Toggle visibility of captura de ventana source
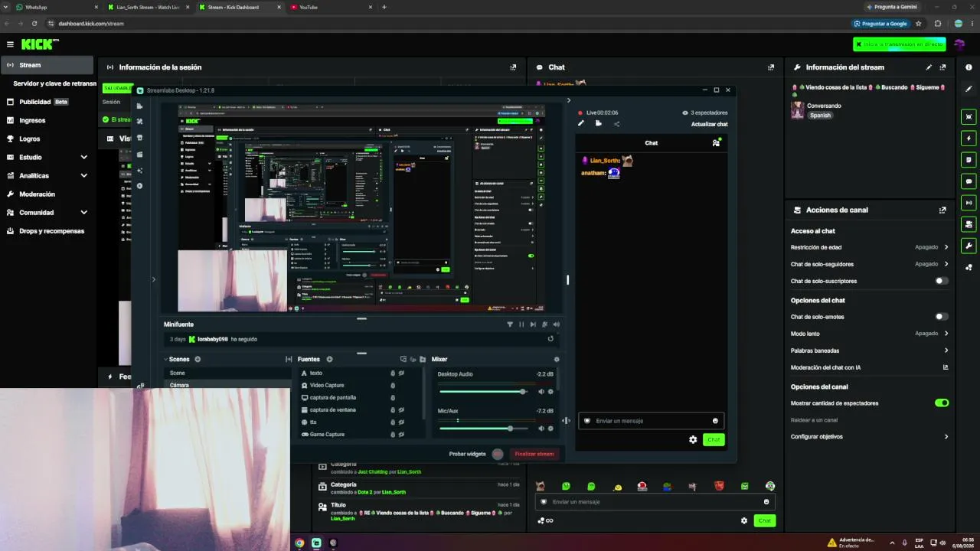Viewport: 980px width, 551px height. click(x=401, y=409)
